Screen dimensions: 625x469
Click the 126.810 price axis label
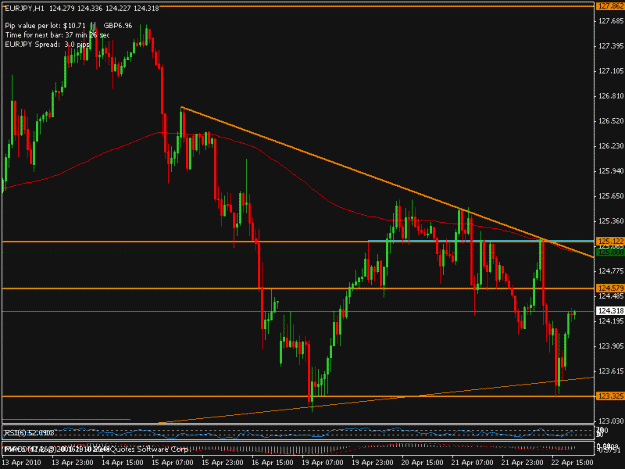[x=611, y=96]
